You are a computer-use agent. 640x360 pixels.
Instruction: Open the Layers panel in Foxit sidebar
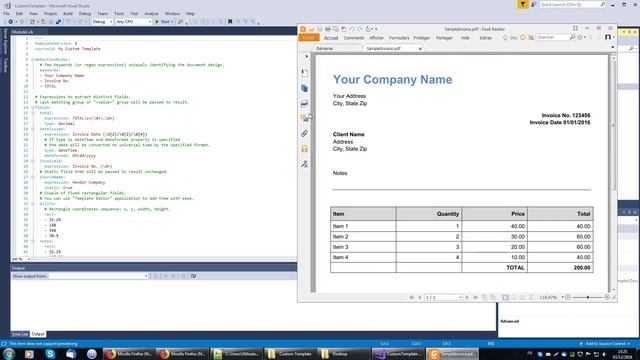pos(304,104)
